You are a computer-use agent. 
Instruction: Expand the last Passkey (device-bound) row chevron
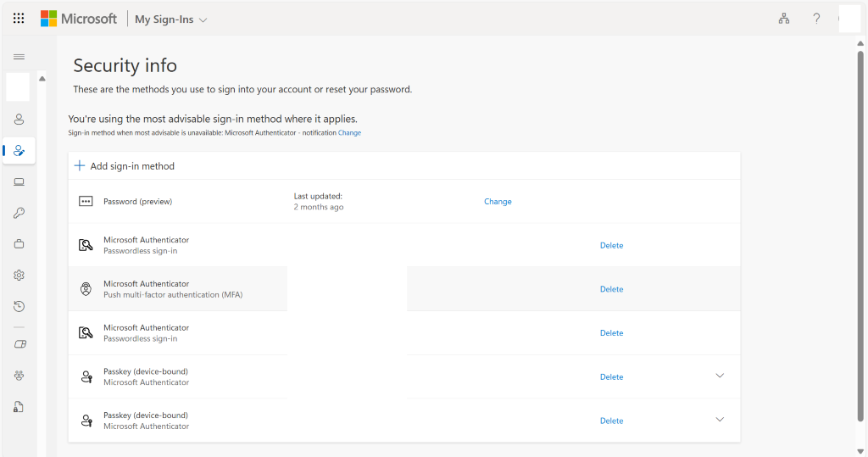pyautogui.click(x=720, y=420)
